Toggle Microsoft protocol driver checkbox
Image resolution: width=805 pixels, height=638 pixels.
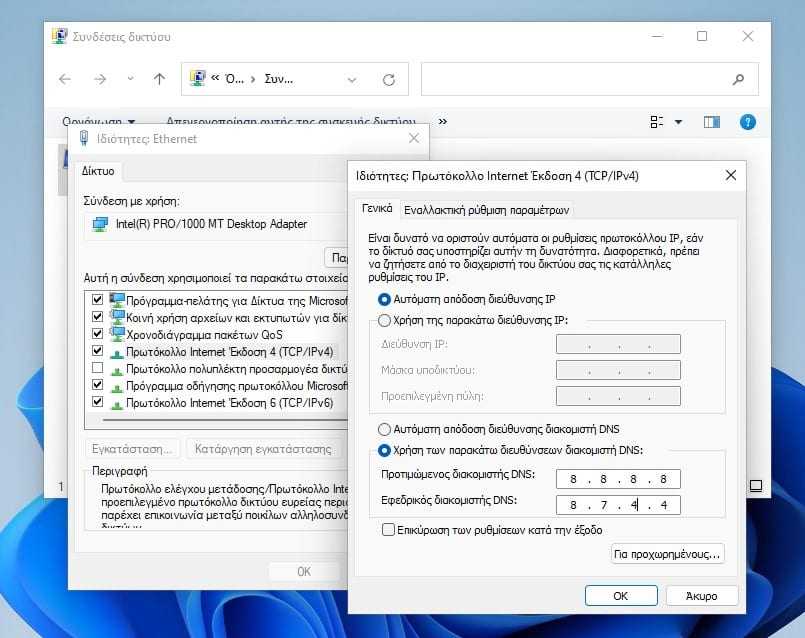pos(97,384)
